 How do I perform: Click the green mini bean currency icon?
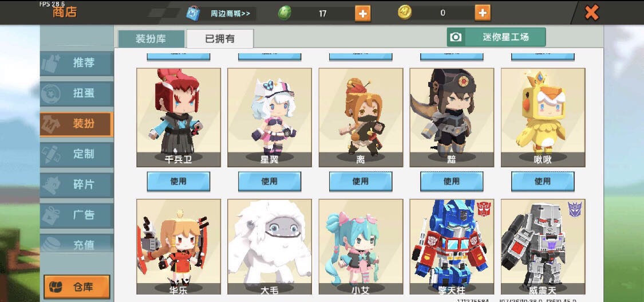point(284,13)
